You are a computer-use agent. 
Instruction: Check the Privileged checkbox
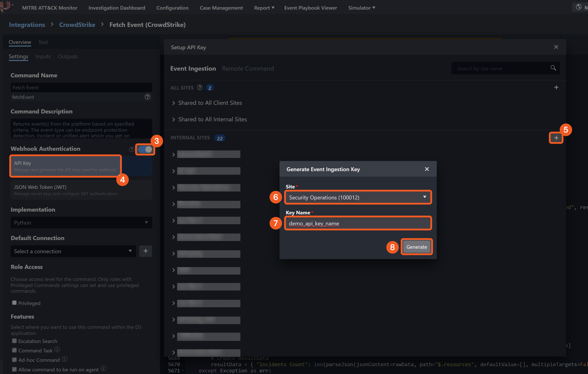click(14, 302)
